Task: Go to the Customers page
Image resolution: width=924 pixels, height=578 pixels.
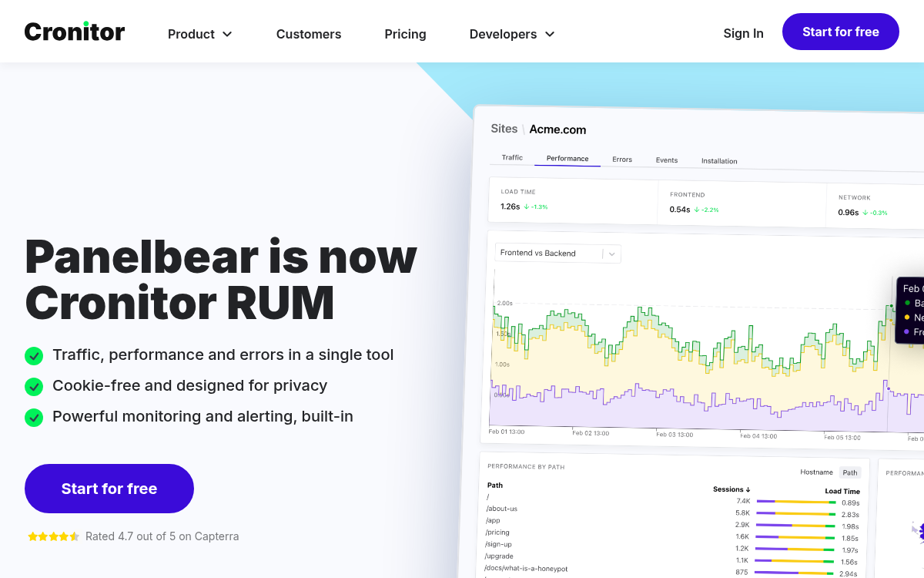Action: 309,34
